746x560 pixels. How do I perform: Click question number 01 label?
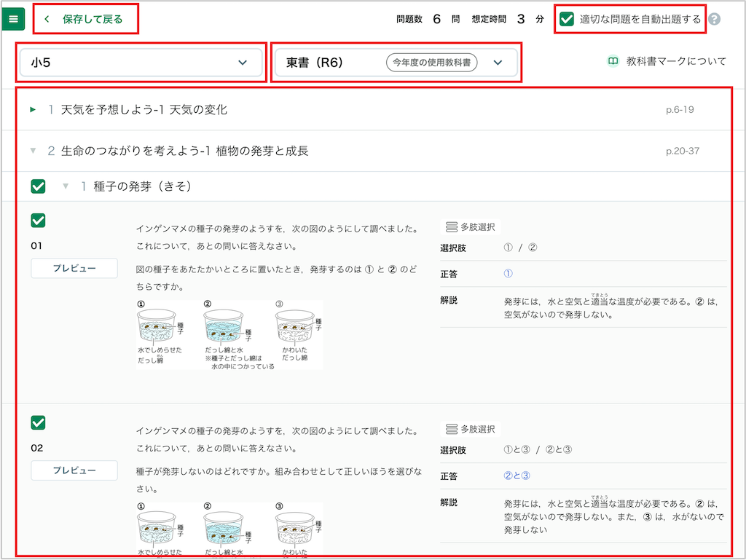[36, 245]
